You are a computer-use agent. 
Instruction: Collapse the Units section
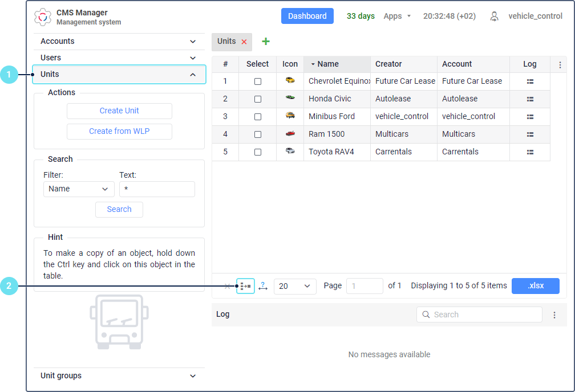119,75
